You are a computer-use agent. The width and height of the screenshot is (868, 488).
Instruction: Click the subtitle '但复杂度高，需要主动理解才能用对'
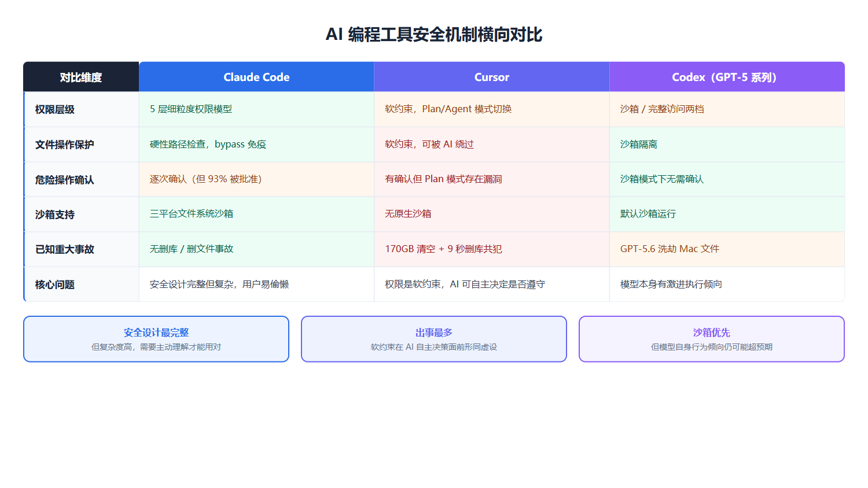point(156,347)
